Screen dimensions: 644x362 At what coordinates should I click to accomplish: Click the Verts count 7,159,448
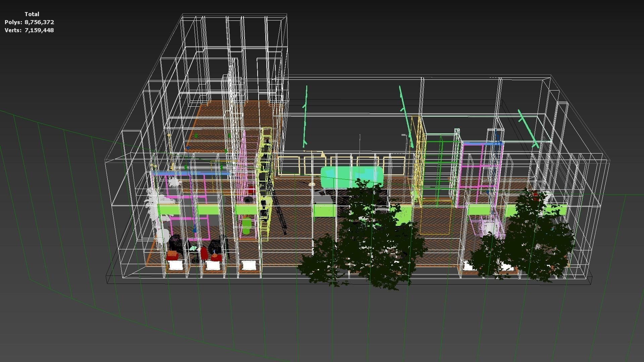(39, 30)
